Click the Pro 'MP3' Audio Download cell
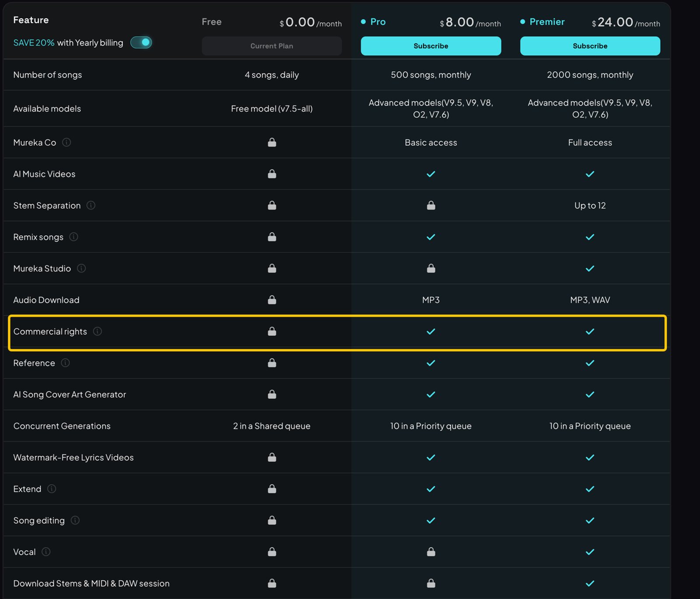700x599 pixels. 431,300
